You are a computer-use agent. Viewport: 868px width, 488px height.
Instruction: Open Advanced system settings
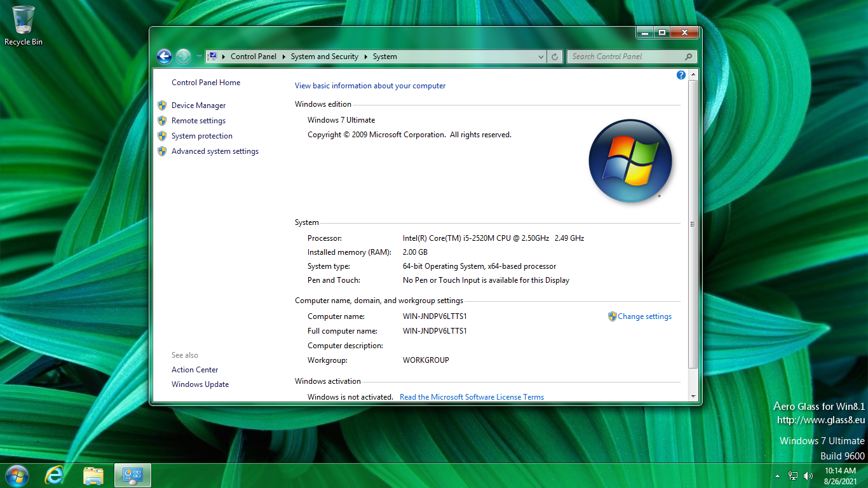[215, 151]
